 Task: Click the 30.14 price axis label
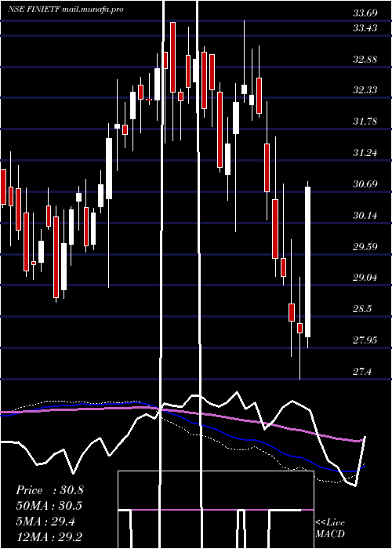click(365, 216)
